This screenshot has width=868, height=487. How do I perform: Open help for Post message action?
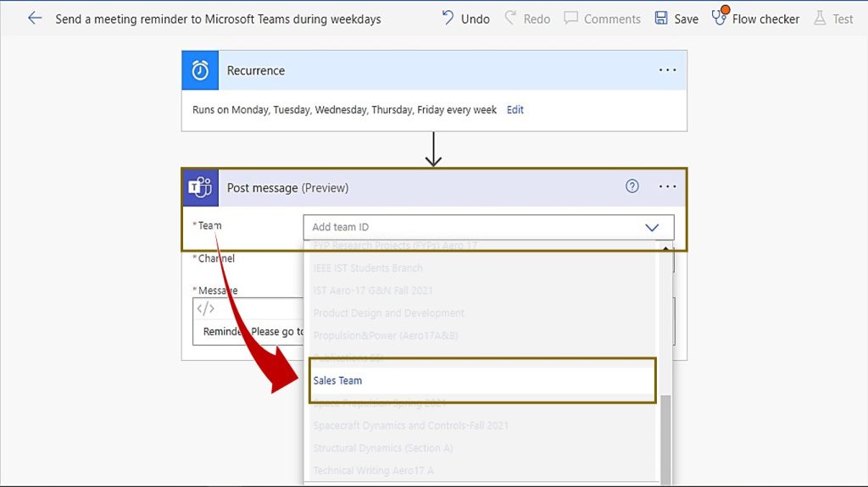tap(632, 186)
